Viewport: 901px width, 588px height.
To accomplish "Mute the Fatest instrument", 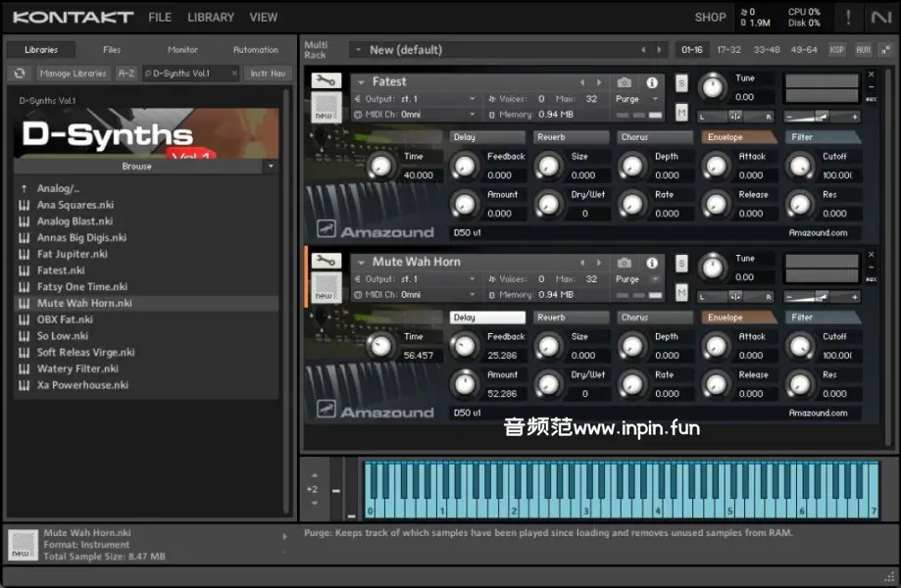I will [681, 112].
